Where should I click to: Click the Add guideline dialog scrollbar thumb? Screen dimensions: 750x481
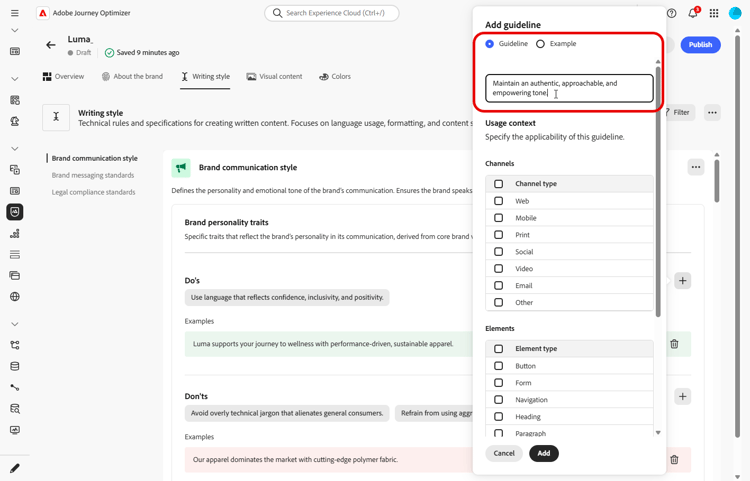(658, 191)
